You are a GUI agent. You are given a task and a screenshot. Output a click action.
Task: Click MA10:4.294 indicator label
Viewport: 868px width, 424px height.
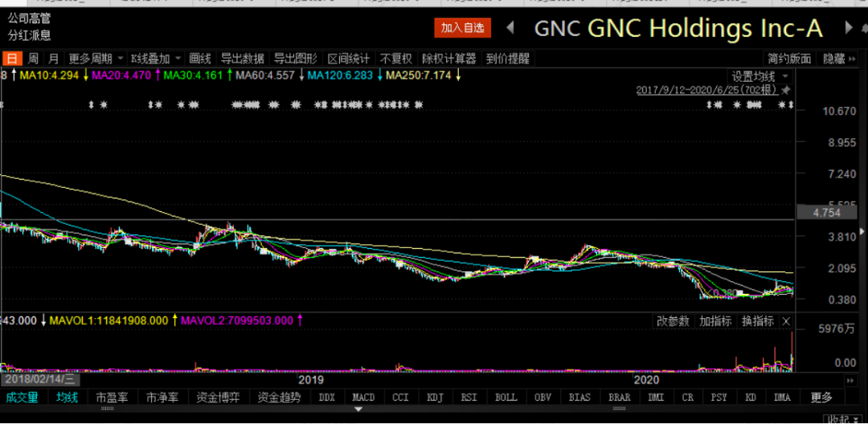point(50,75)
